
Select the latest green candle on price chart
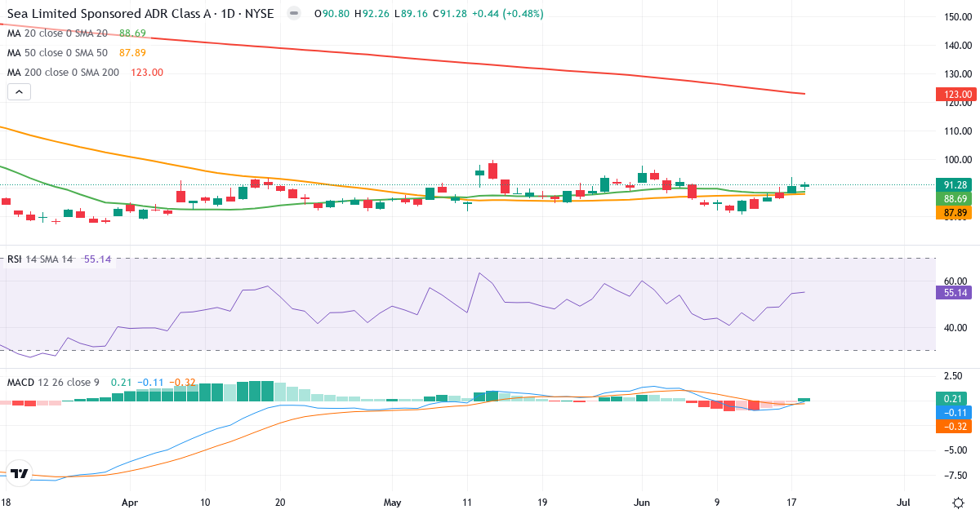pyautogui.click(x=804, y=185)
